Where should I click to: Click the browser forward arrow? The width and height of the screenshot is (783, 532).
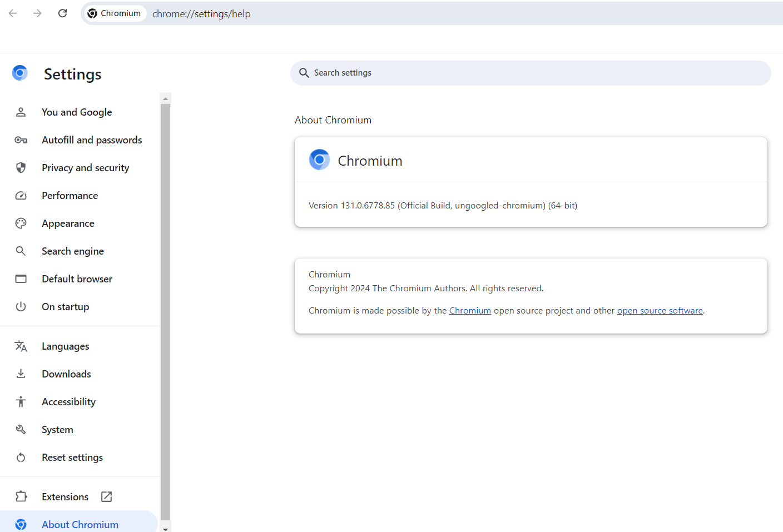[37, 13]
